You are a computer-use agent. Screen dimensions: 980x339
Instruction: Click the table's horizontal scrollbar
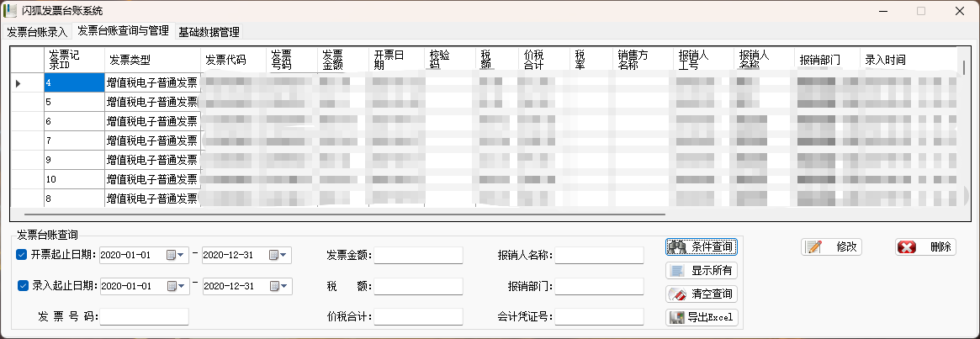point(336,216)
